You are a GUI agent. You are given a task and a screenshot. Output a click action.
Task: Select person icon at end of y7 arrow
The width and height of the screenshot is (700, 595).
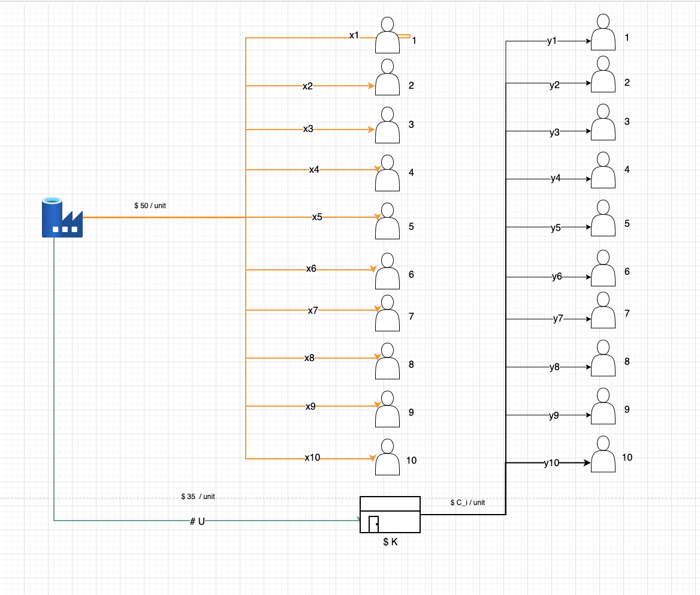(x=603, y=310)
